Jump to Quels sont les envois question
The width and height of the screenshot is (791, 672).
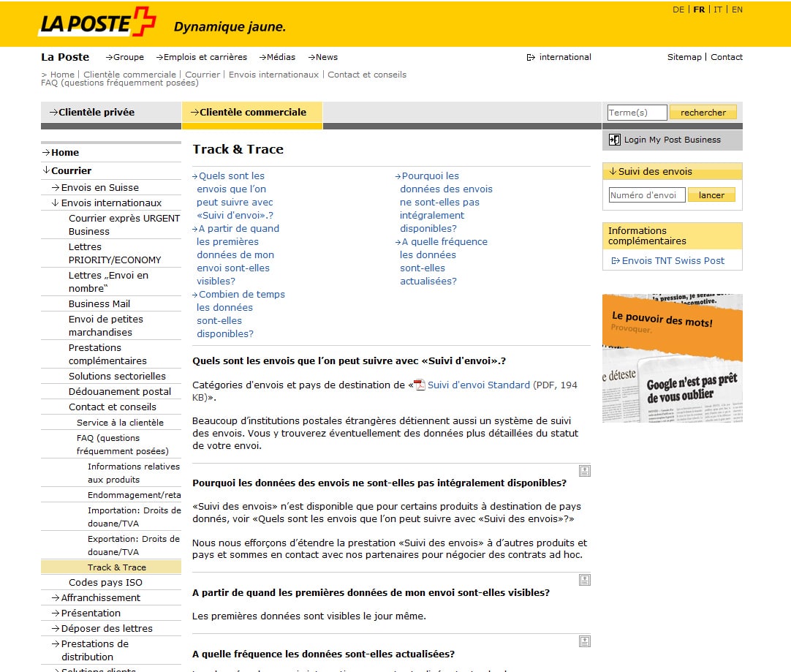[235, 196]
